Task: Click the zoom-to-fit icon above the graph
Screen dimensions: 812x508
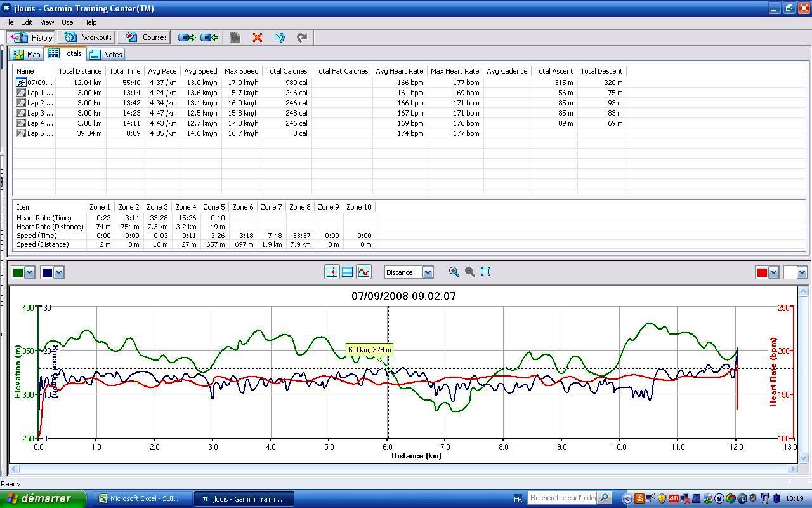Action: point(486,272)
